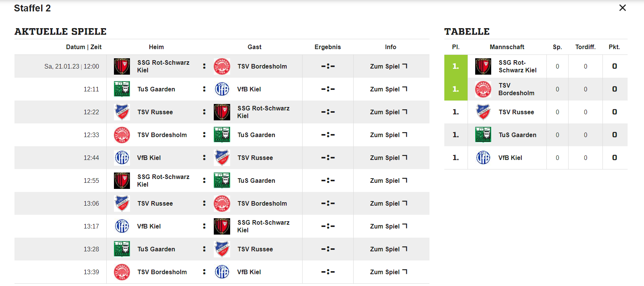Image resolution: width=644 pixels, height=286 pixels.
Task: Select TSV Russee in the Tabelle
Action: [516, 112]
